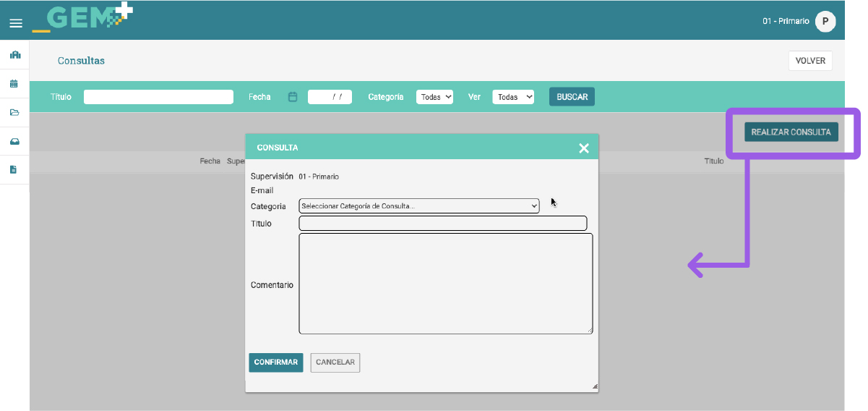Open the school building sidebar icon
The width and height of the screenshot is (868, 411).
(14, 55)
